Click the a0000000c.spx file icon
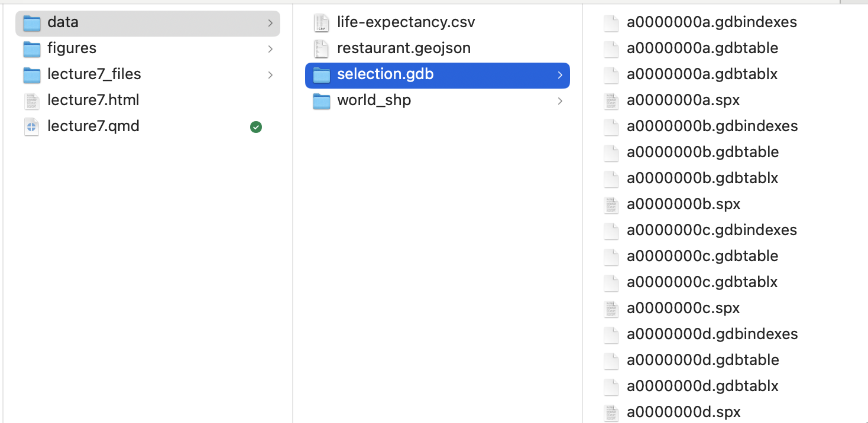The width and height of the screenshot is (868, 423). 611,308
